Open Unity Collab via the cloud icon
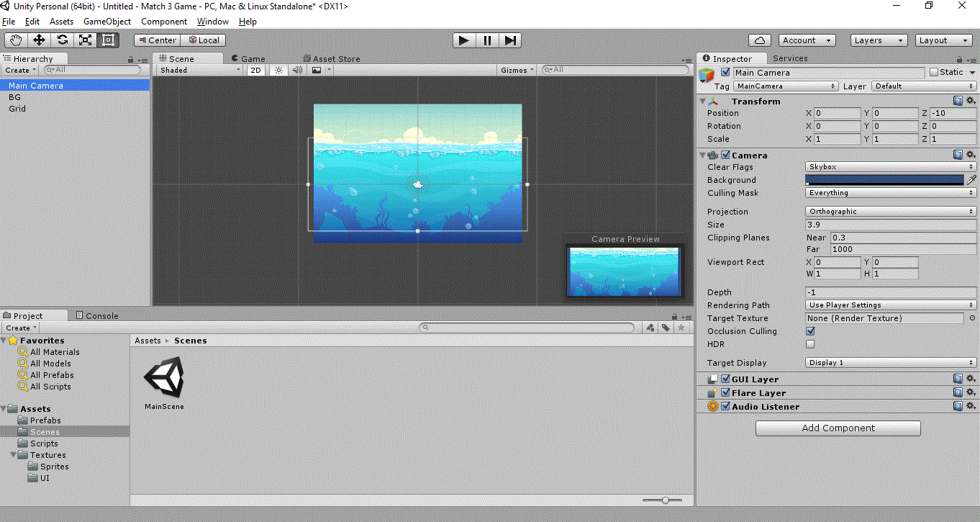 [759, 40]
